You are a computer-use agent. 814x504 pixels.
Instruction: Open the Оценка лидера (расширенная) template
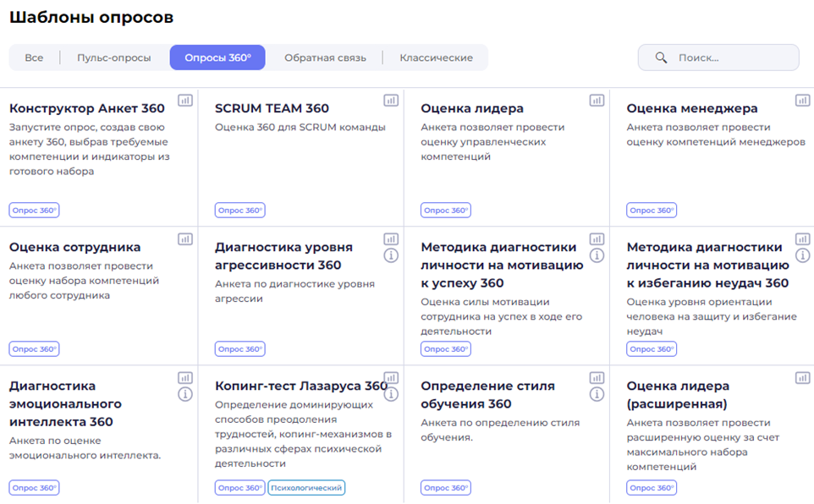pyautogui.click(x=677, y=395)
